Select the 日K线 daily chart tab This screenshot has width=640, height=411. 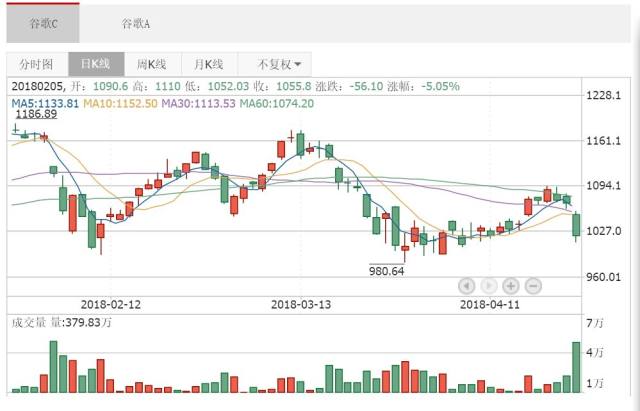point(96,64)
